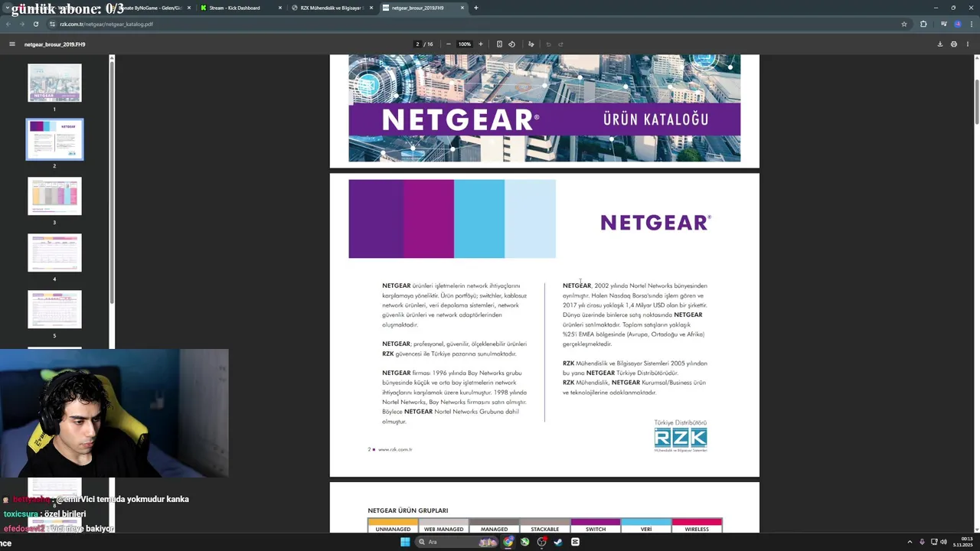This screenshot has height=551, width=980.
Task: Click the microphone icon in system tray
Action: 922,542
